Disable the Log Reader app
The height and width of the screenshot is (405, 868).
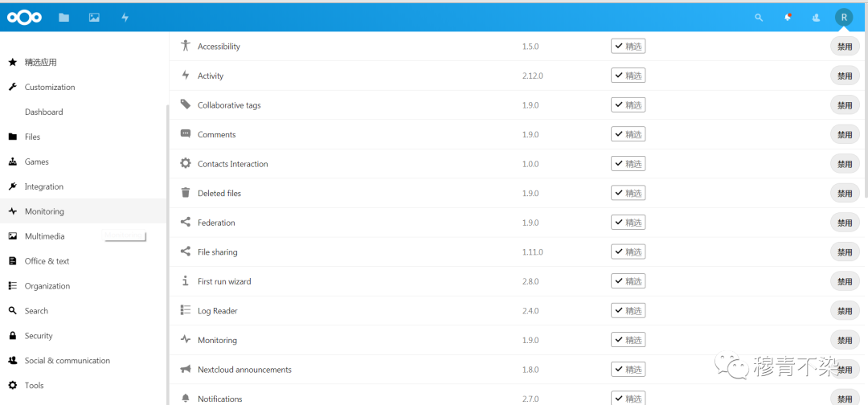[845, 311]
